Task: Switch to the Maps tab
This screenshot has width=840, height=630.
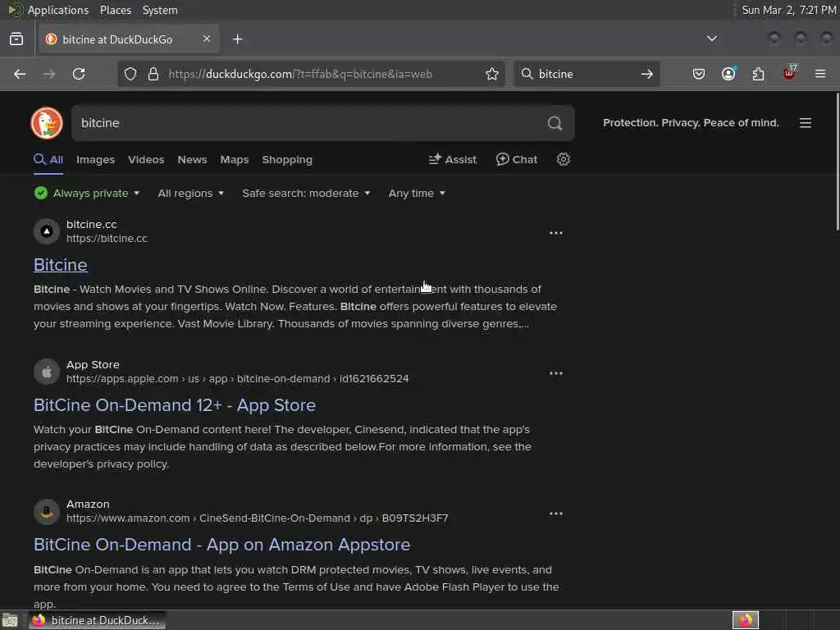Action: (x=234, y=160)
